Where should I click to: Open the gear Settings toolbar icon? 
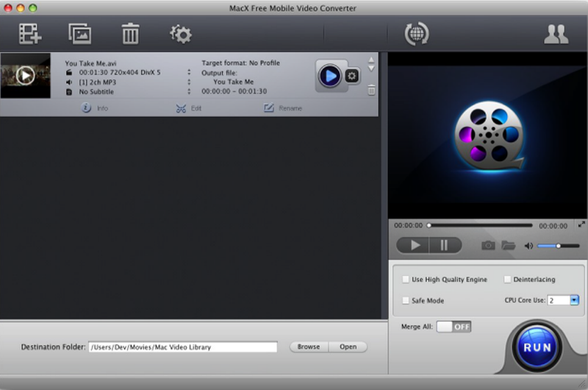point(181,34)
